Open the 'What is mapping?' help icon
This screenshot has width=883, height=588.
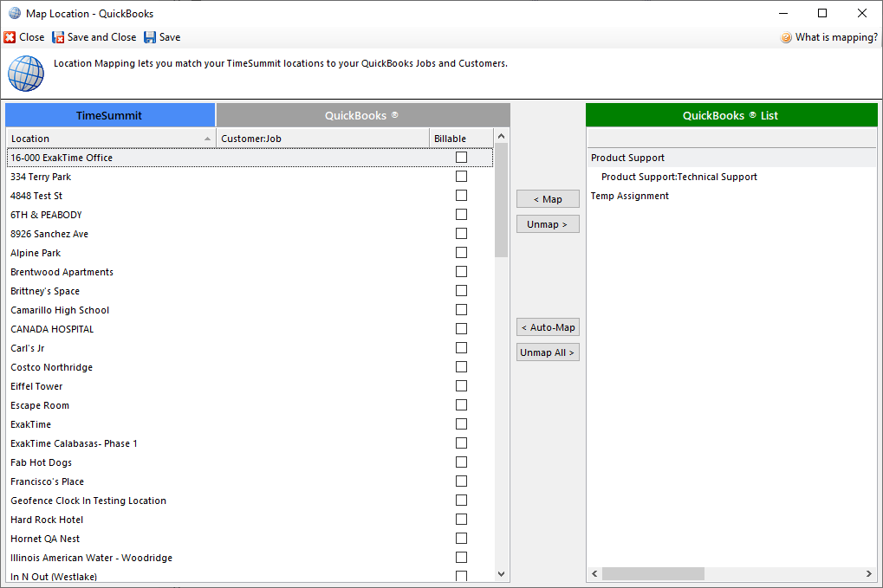786,37
